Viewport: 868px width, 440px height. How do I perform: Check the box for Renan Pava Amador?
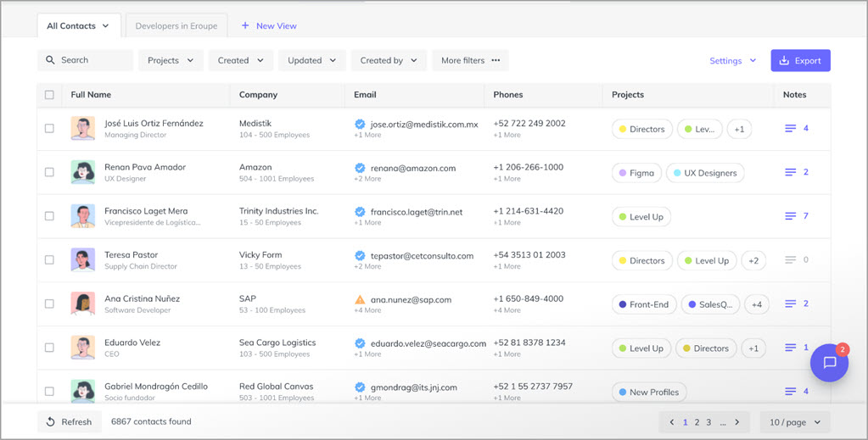click(x=49, y=172)
